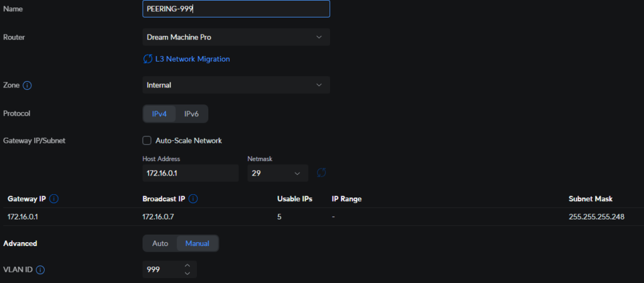Click the Zone info icon
Screen dimensions: 644x283
[27, 85]
